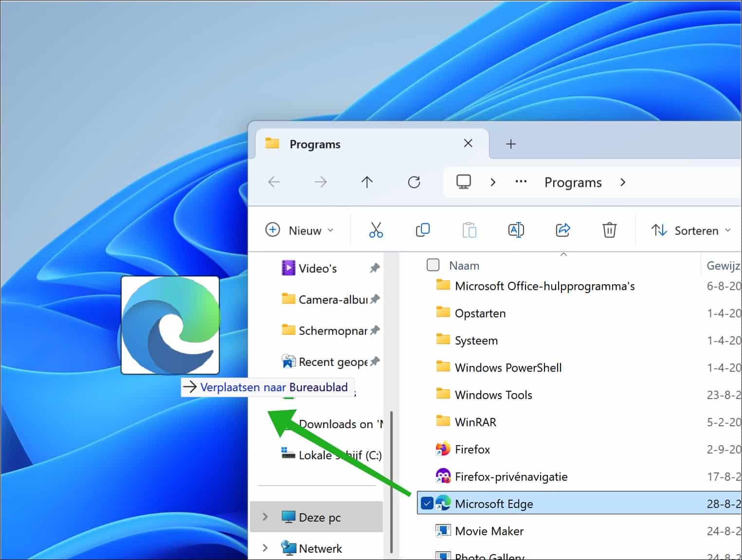Refresh the folder view

[414, 182]
